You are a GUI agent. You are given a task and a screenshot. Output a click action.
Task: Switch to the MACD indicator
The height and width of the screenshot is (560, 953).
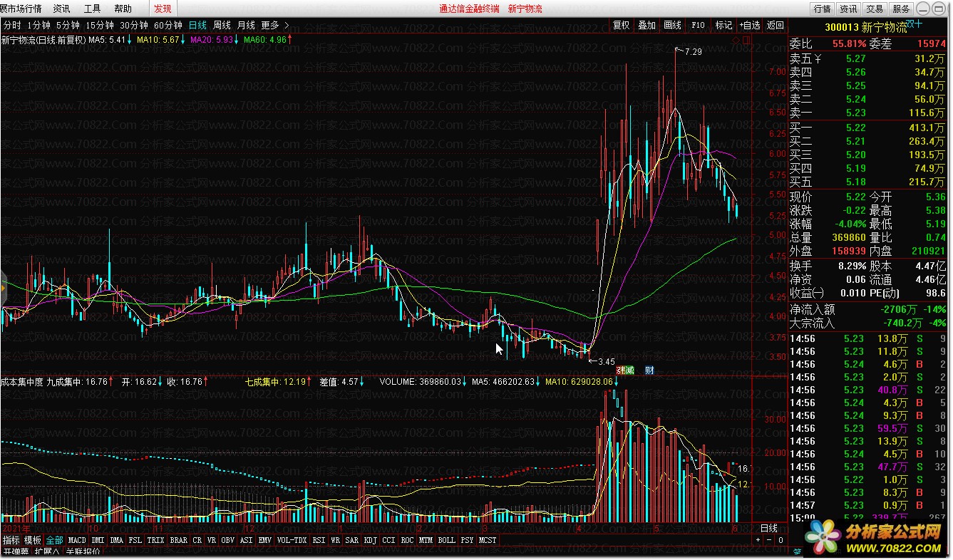(x=77, y=541)
